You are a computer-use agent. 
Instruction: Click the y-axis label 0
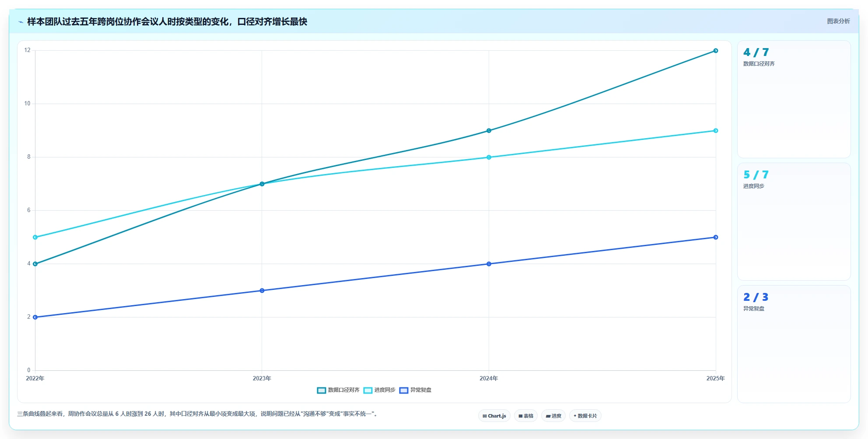(29, 370)
